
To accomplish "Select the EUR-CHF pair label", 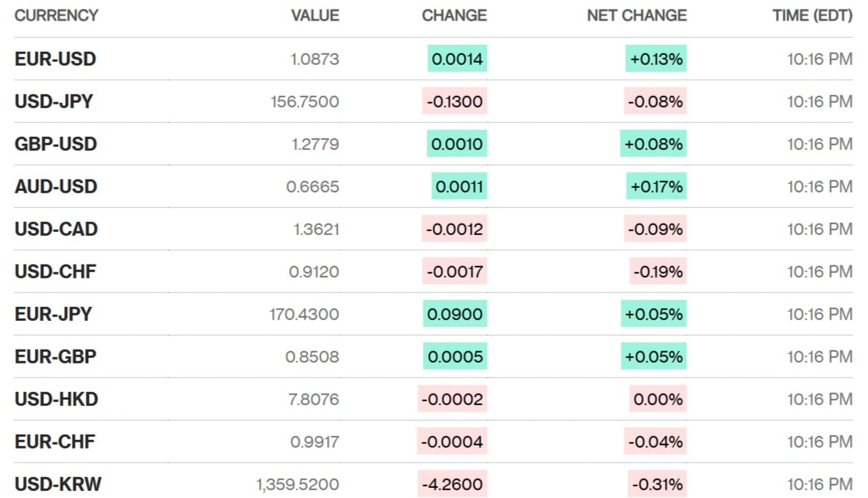I will [x=54, y=442].
